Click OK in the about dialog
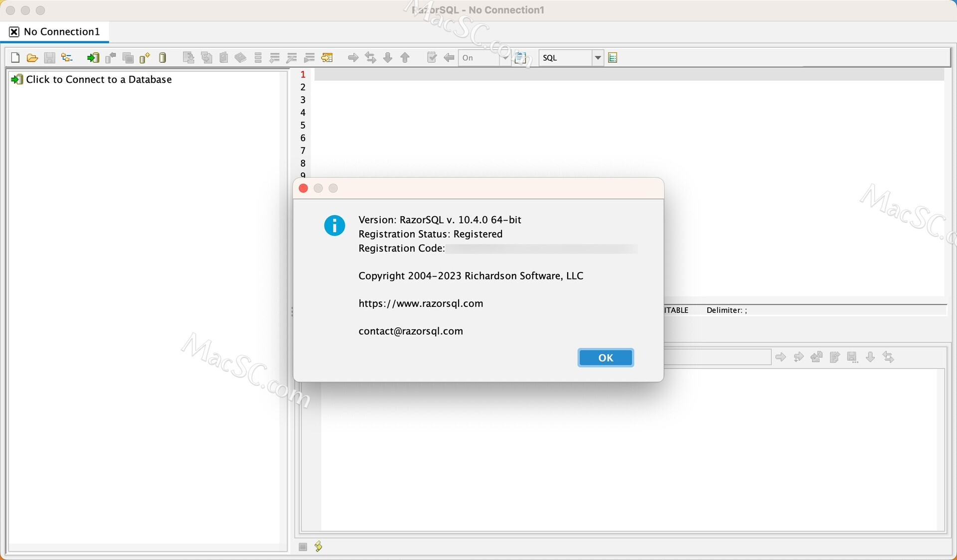The height and width of the screenshot is (560, 957). click(x=606, y=358)
